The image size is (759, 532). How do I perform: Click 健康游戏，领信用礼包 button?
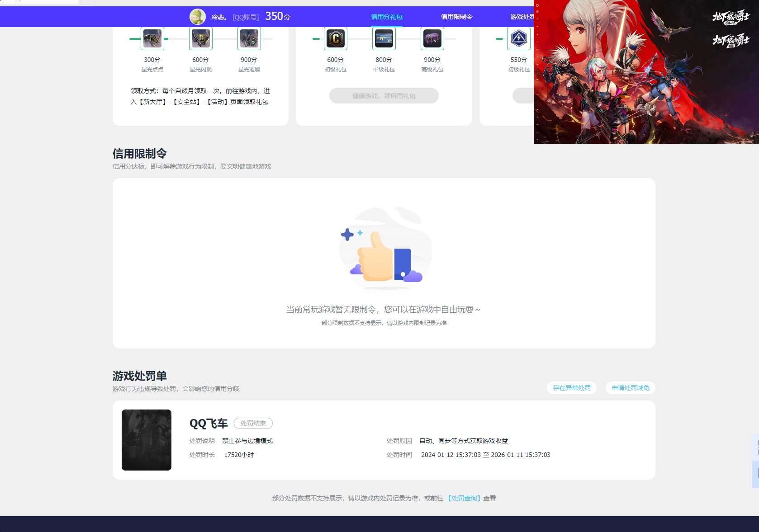pyautogui.click(x=384, y=96)
